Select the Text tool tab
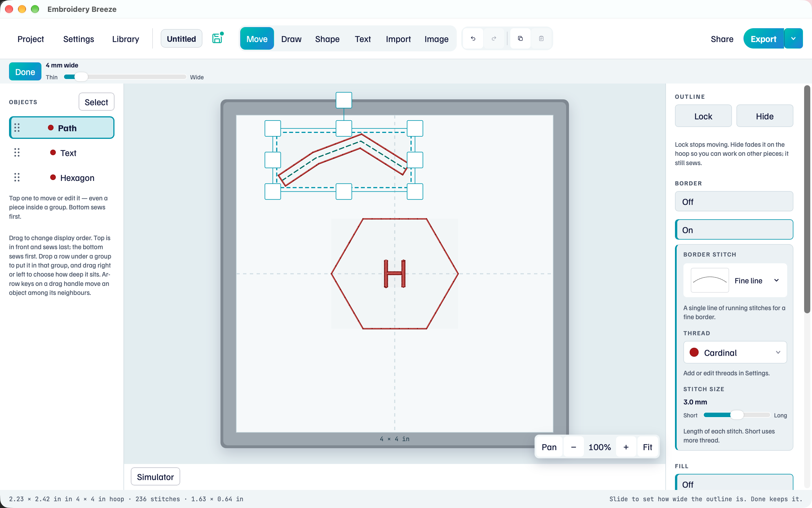812x508 pixels. 363,39
